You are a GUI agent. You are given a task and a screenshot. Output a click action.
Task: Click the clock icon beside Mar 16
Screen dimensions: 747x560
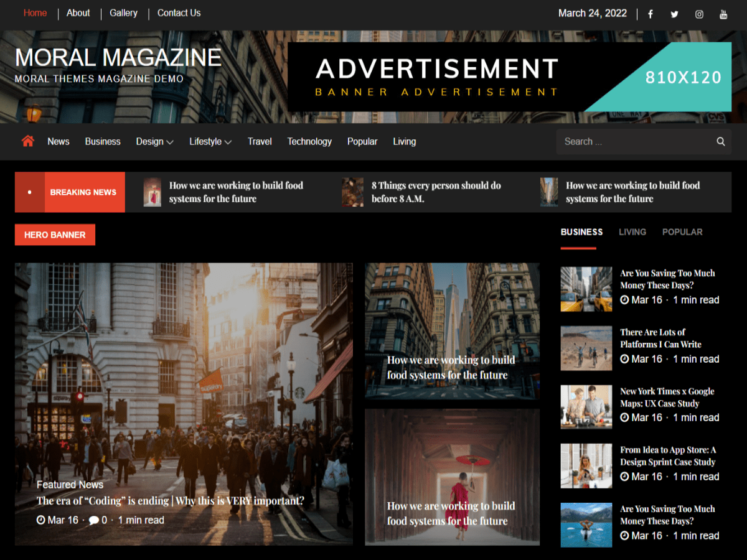pyautogui.click(x=42, y=520)
